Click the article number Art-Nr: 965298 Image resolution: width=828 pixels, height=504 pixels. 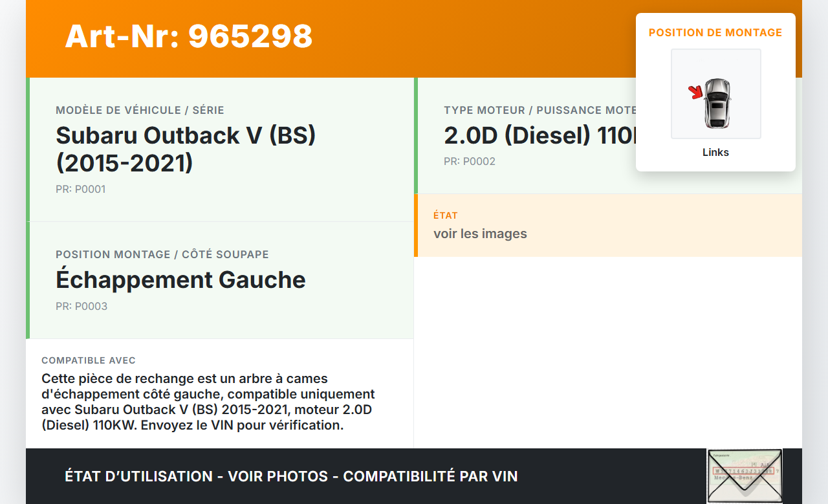188,37
